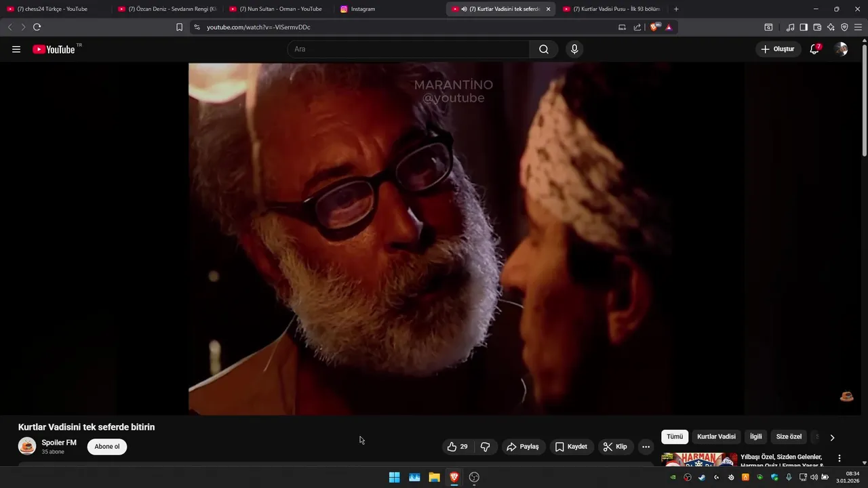Viewport: 868px width, 488px height.
Task: Save the video with Kaydet
Action: 572,447
